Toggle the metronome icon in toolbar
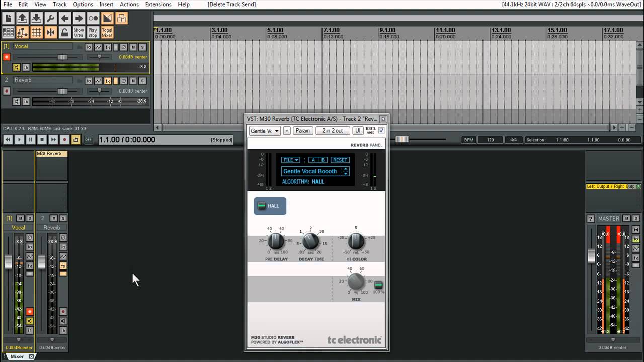 point(93,19)
